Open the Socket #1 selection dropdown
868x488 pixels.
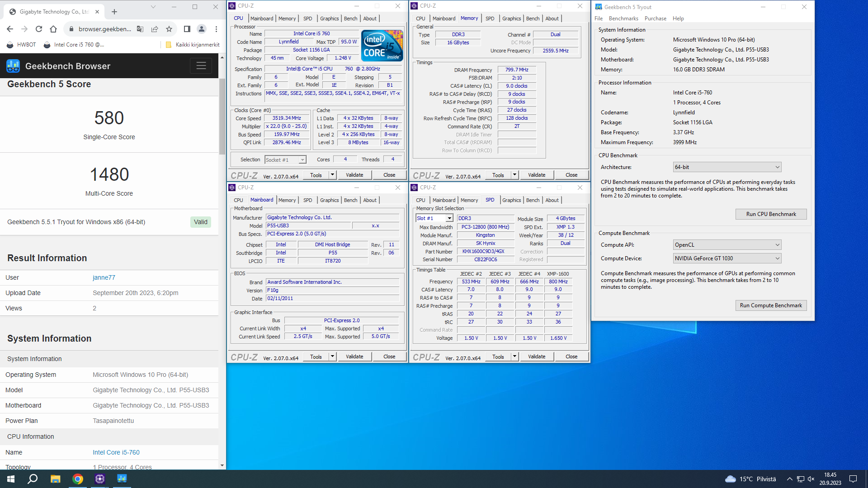pyautogui.click(x=285, y=160)
